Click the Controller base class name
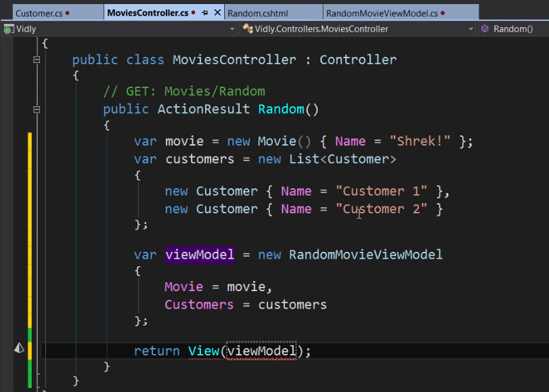The image size is (549, 392). tap(358, 60)
